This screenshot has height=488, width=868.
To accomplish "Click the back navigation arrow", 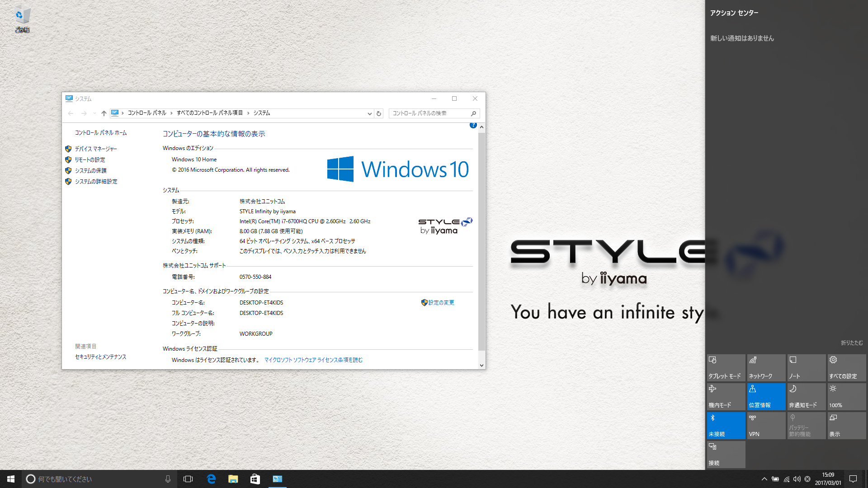I will (71, 113).
